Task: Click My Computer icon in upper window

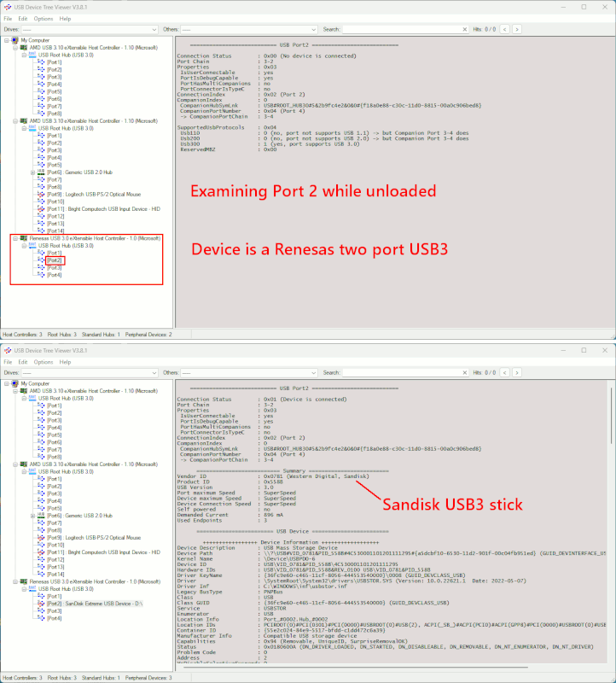Action: click(x=15, y=40)
